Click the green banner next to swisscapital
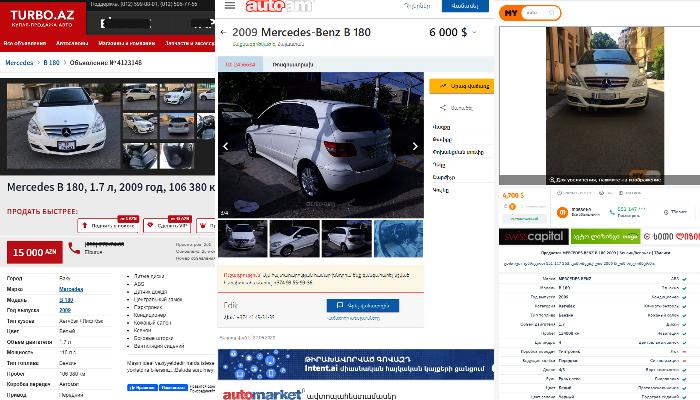 (x=605, y=236)
